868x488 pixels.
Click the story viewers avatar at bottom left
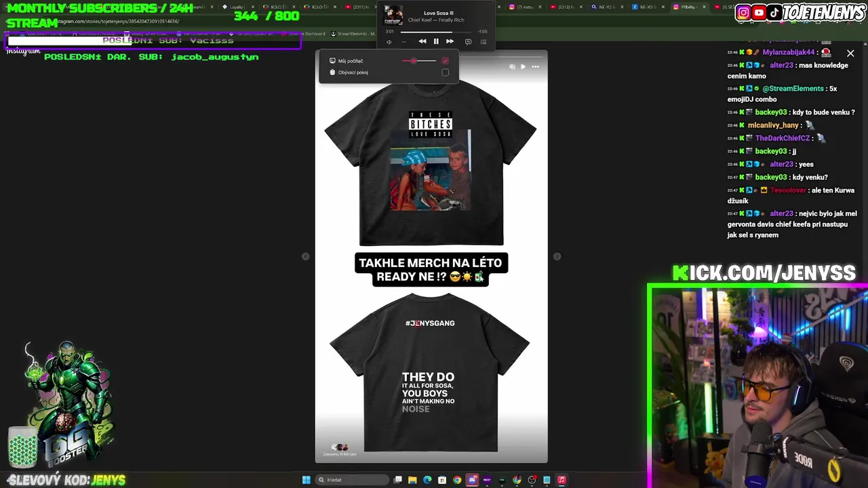pyautogui.click(x=340, y=447)
